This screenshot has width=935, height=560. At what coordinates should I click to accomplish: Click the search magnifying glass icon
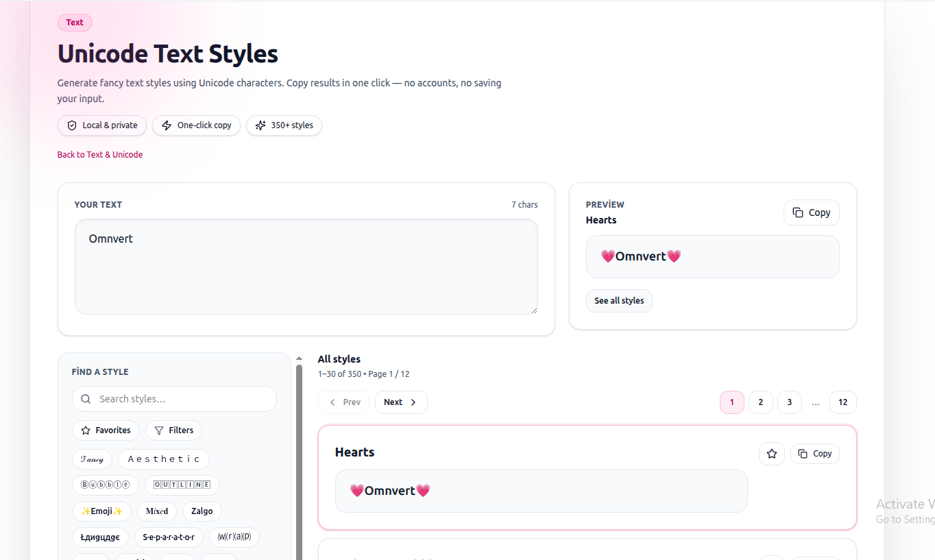tap(85, 398)
